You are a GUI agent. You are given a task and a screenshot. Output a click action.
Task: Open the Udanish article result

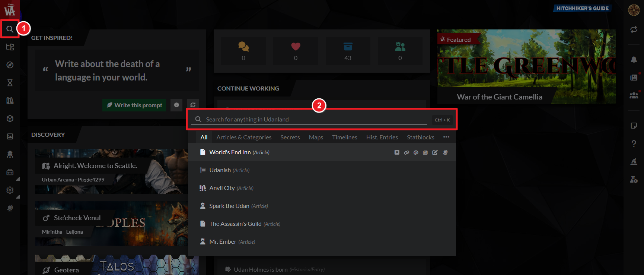tap(322, 170)
